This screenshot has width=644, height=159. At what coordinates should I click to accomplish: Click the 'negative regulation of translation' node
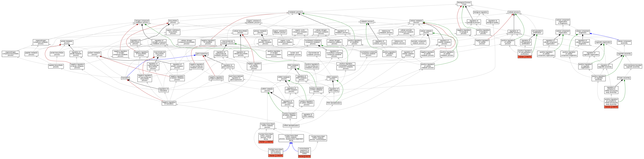(x=169, y=103)
